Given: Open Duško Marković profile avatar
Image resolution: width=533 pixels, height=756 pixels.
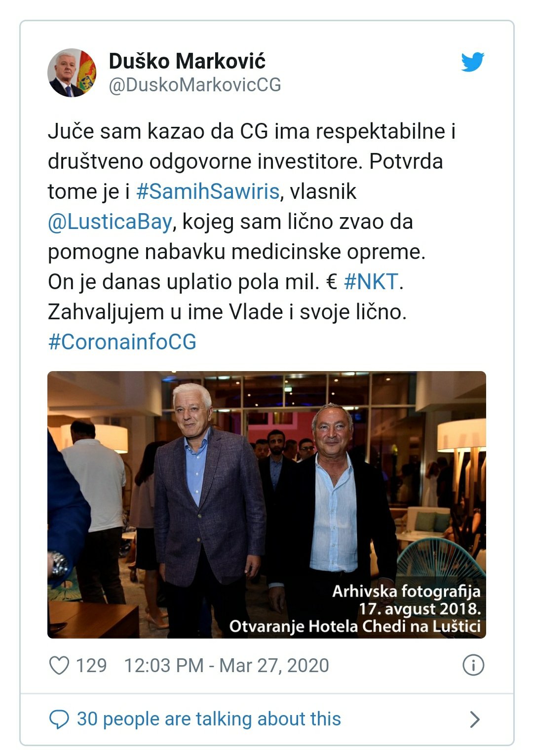Looking at the screenshot, I should [72, 73].
